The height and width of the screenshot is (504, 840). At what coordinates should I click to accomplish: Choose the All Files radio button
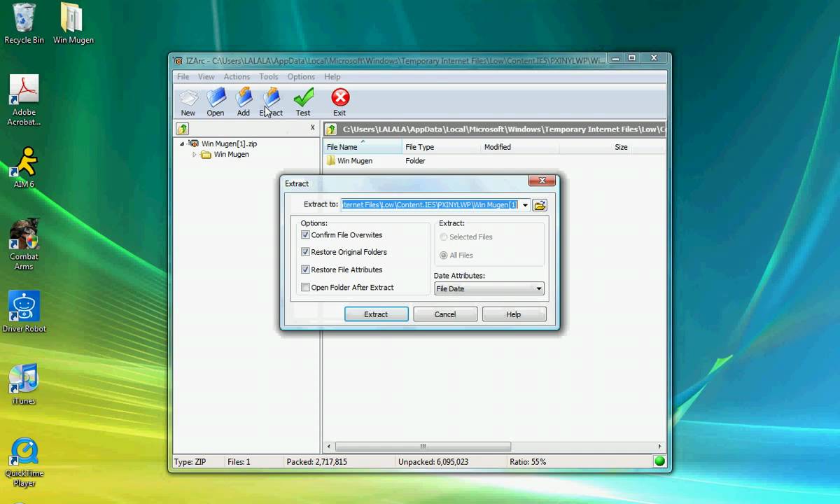pos(444,255)
